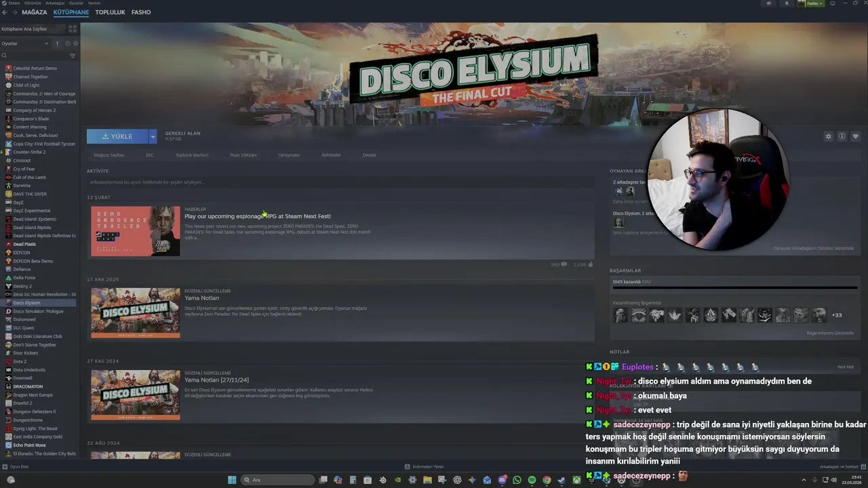This screenshot has height=488, width=868.
Task: Open the Arkadaşlar menu
Action: (54, 3)
